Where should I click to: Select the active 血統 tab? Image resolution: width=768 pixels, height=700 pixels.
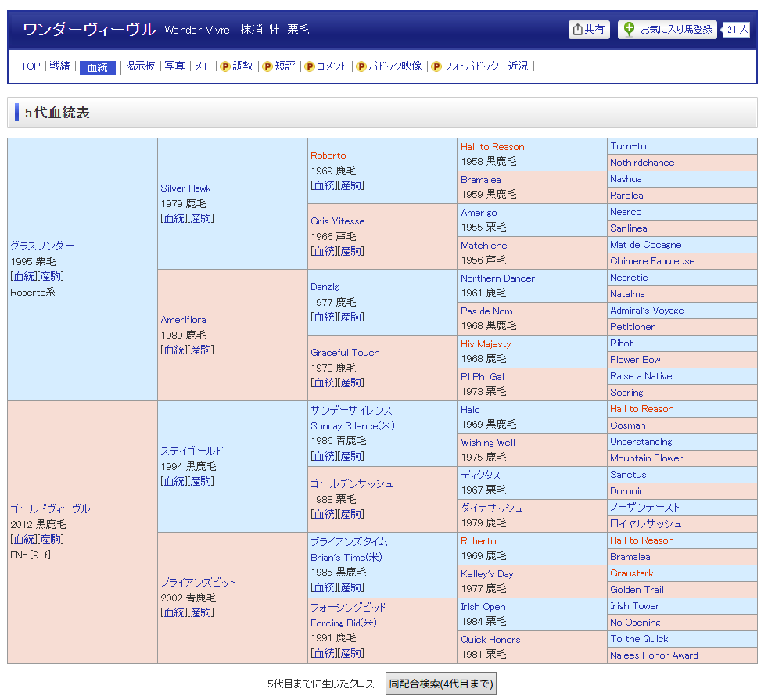(x=97, y=67)
